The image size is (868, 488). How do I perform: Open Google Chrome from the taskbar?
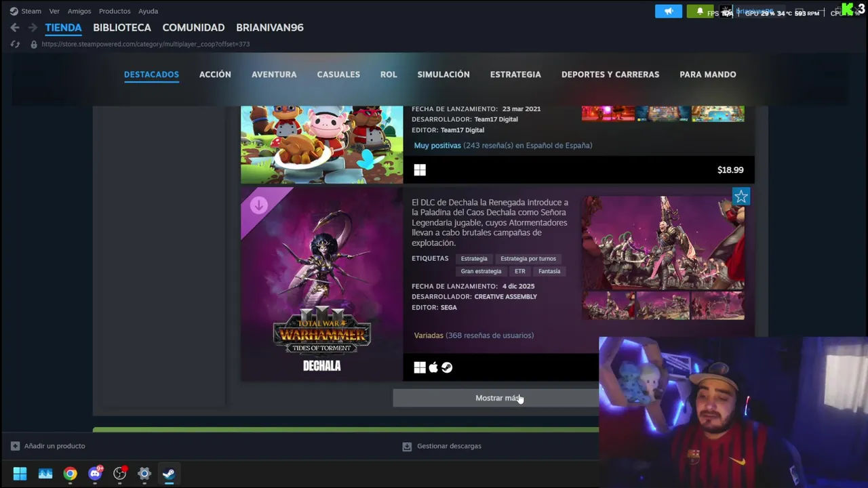71,474
